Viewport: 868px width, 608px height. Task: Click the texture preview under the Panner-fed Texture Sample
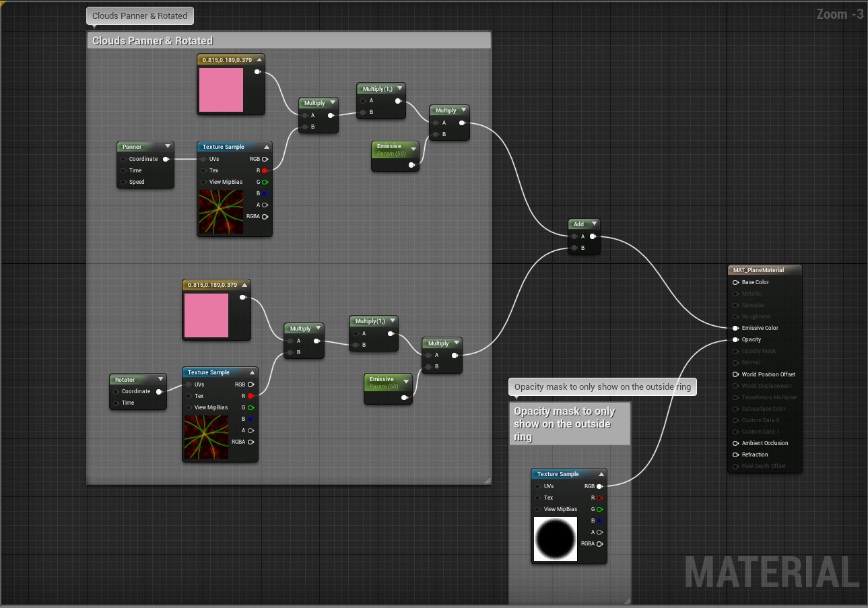tap(221, 212)
